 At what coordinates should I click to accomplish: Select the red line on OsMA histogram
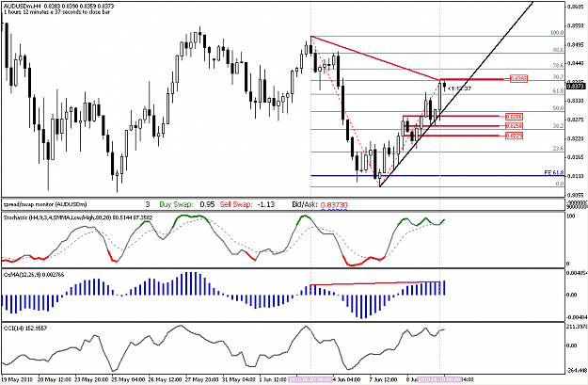click(375, 283)
